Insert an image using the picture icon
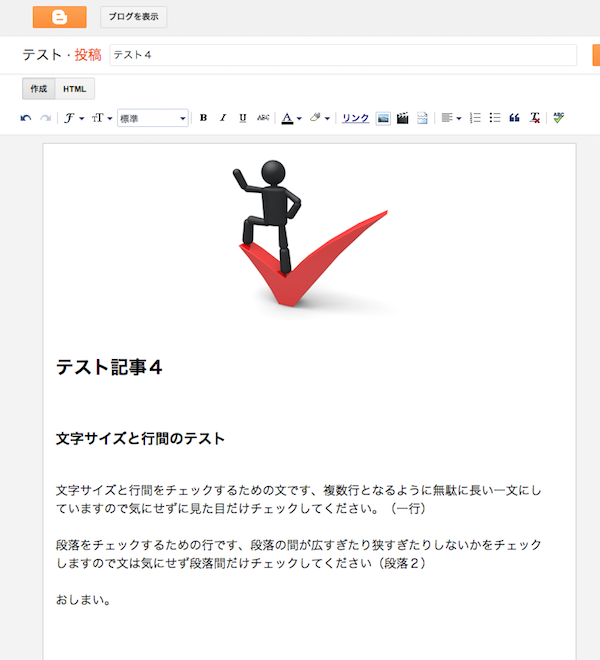This screenshot has width=600, height=660. (383, 118)
